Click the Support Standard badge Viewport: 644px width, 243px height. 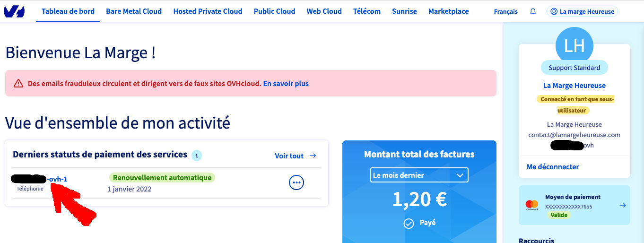tap(574, 68)
